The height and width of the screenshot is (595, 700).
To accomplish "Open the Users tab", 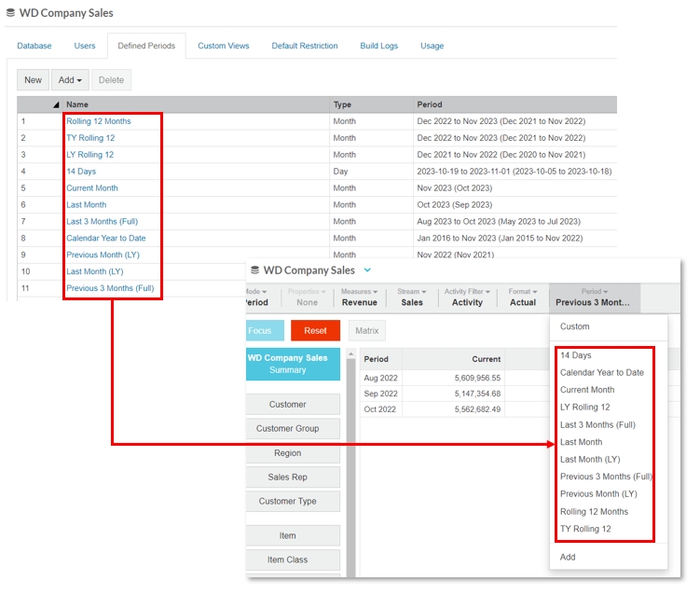I will pos(85,46).
